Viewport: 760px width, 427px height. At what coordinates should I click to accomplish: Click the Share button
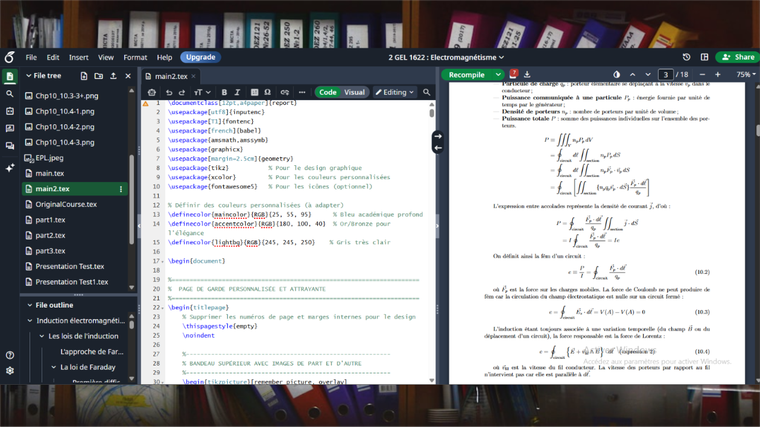point(738,57)
